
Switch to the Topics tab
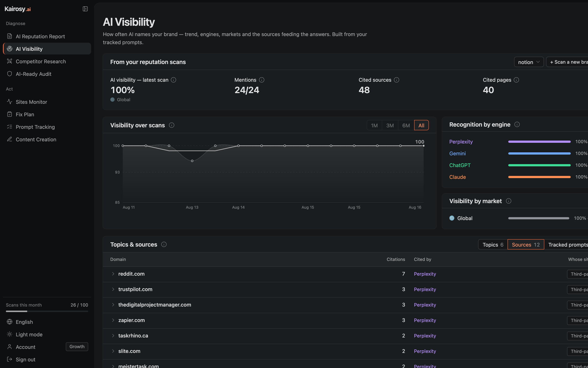tap(493, 245)
